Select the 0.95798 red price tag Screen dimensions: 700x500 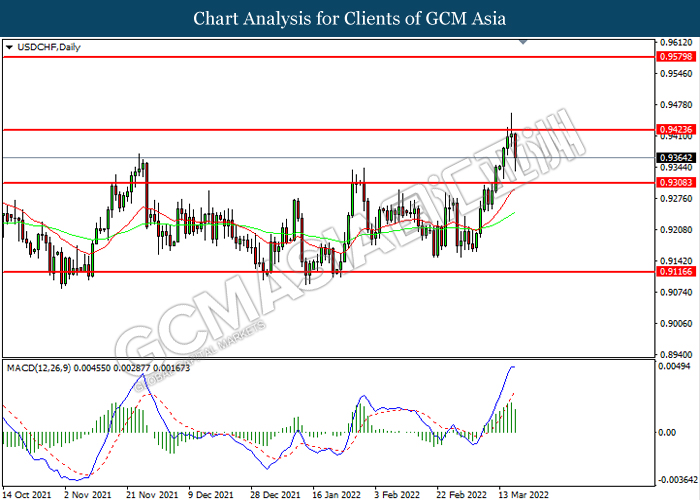coord(674,58)
